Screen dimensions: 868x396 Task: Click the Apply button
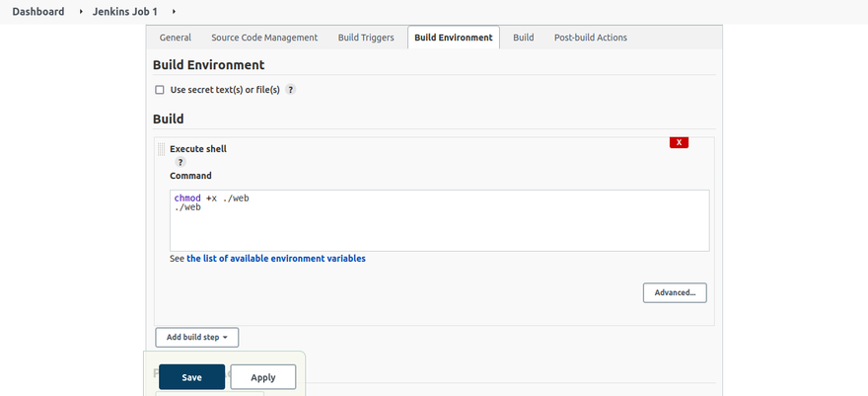[x=263, y=377]
